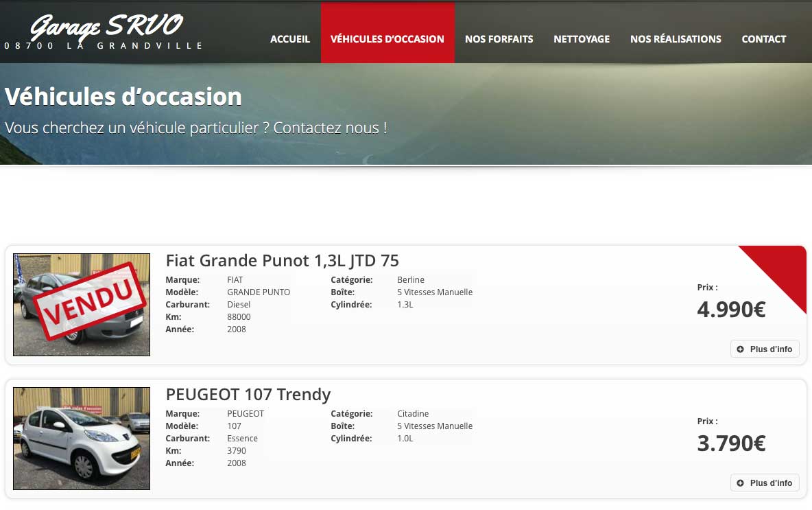The width and height of the screenshot is (812, 510).
Task: Click the Fiat mileage value 88000
Action: pyautogui.click(x=239, y=317)
